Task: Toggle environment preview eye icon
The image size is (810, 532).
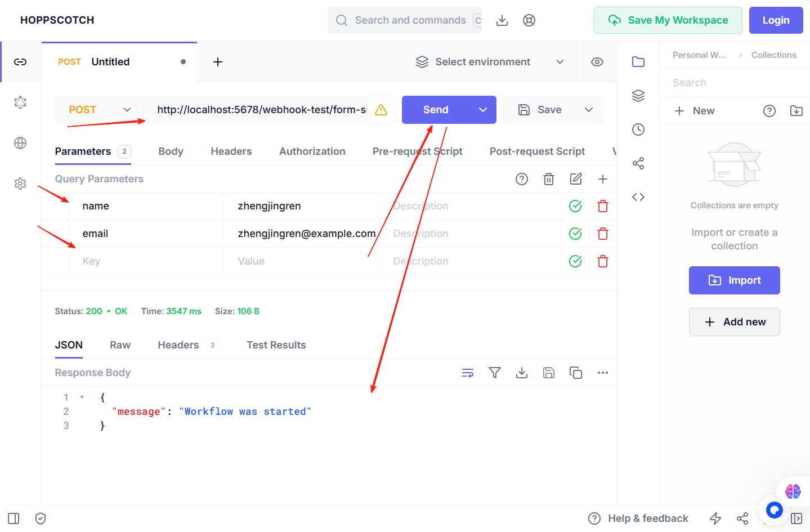Action: (x=597, y=62)
